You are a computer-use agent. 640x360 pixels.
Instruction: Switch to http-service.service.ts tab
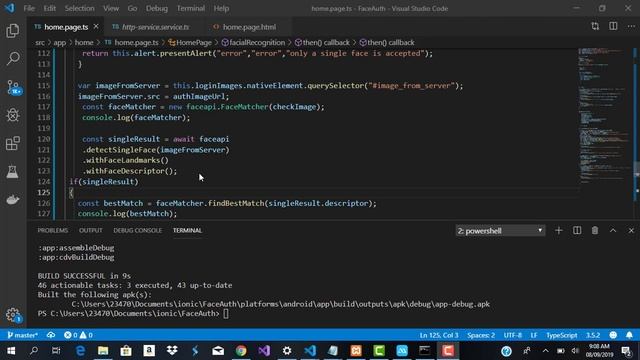click(155, 27)
